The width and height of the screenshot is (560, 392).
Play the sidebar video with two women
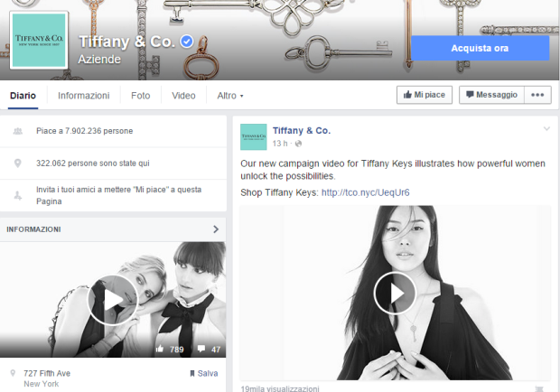click(113, 300)
